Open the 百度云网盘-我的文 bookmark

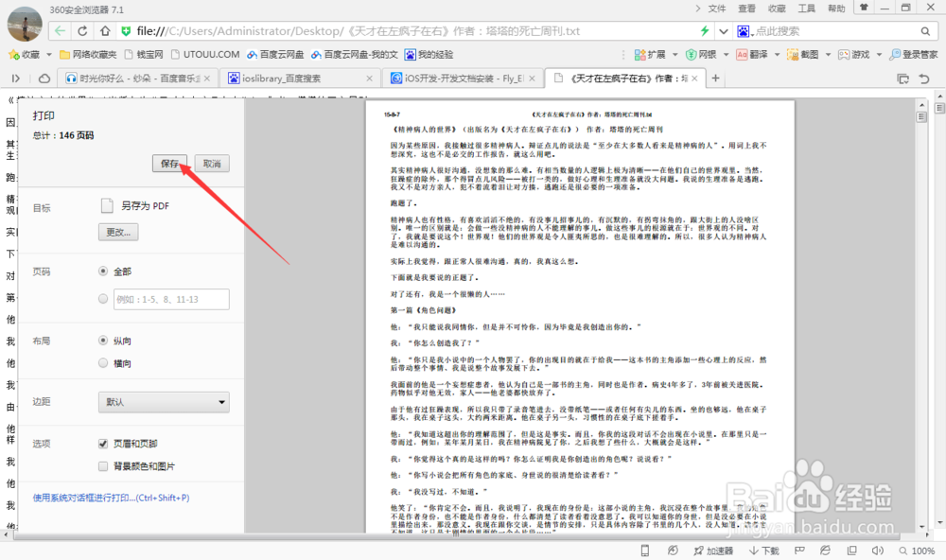point(354,54)
